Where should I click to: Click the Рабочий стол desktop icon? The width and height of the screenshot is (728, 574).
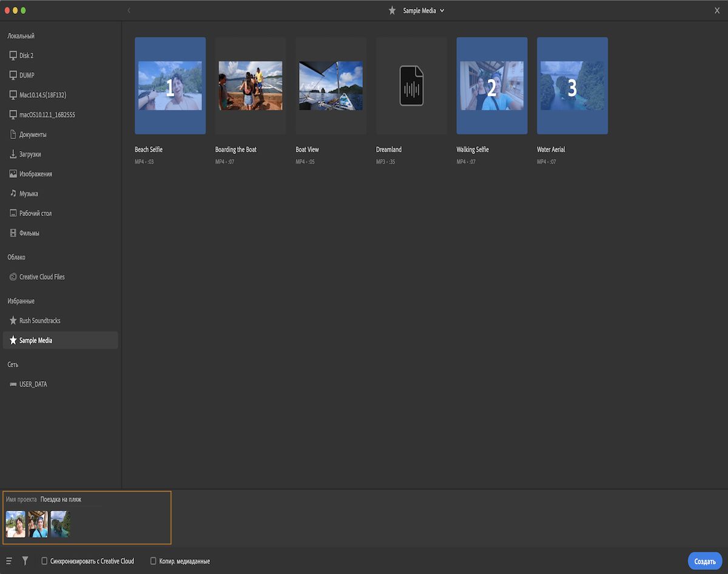coord(13,214)
